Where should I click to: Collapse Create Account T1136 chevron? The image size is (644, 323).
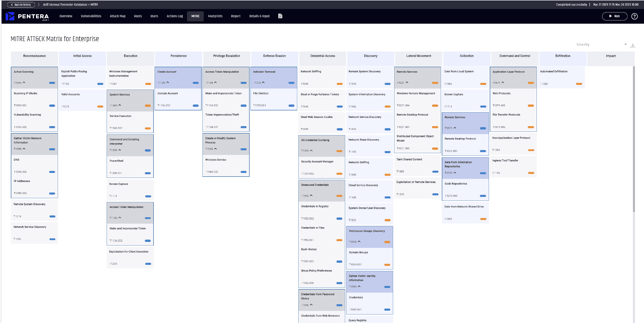(x=168, y=82)
